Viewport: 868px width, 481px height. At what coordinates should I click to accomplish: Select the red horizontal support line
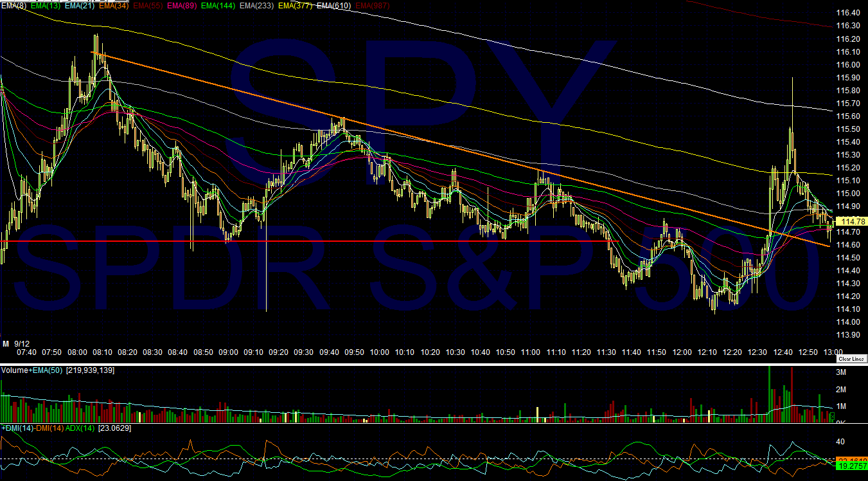point(308,241)
